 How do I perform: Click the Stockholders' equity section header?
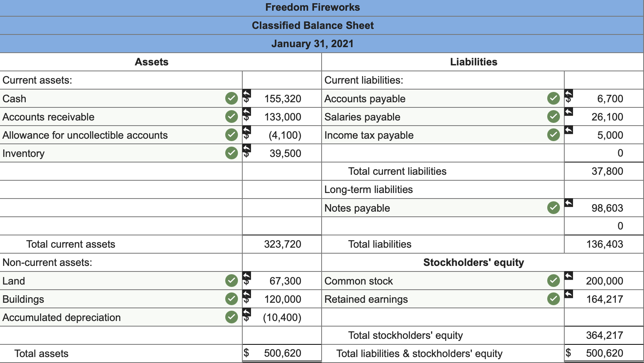pos(473,262)
